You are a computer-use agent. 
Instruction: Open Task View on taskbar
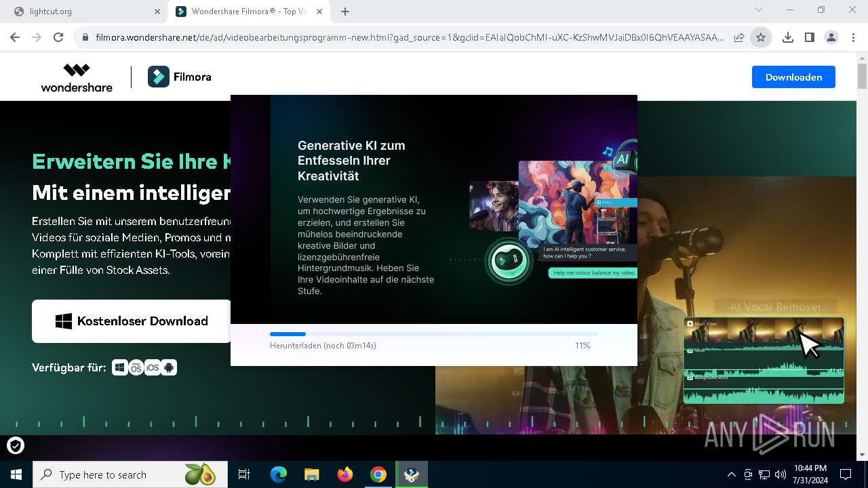tap(244, 474)
